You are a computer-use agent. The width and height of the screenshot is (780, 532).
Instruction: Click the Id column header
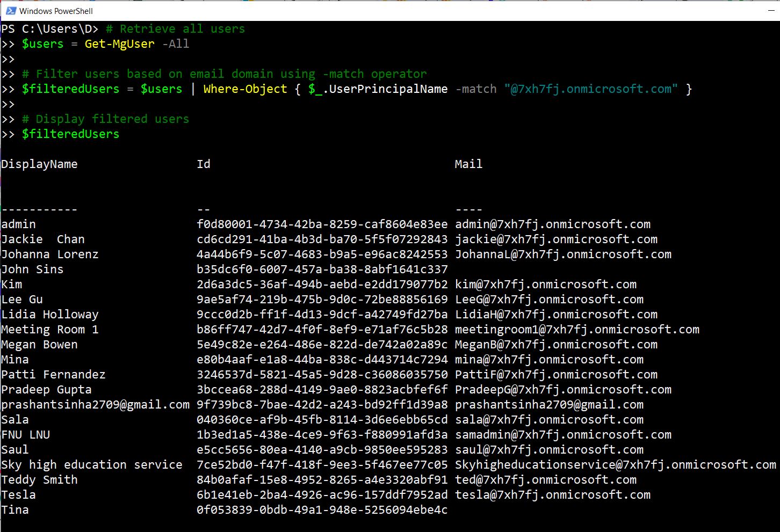click(x=203, y=164)
